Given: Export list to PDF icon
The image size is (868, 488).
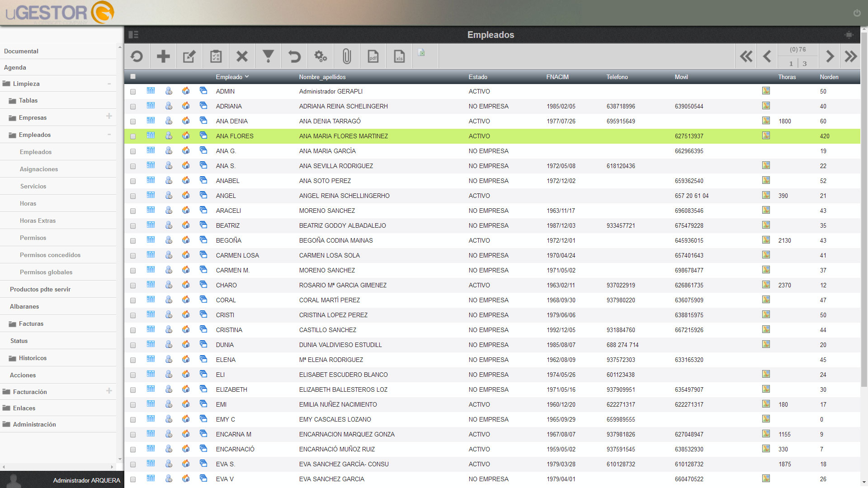Looking at the screenshot, I should pyautogui.click(x=373, y=56).
